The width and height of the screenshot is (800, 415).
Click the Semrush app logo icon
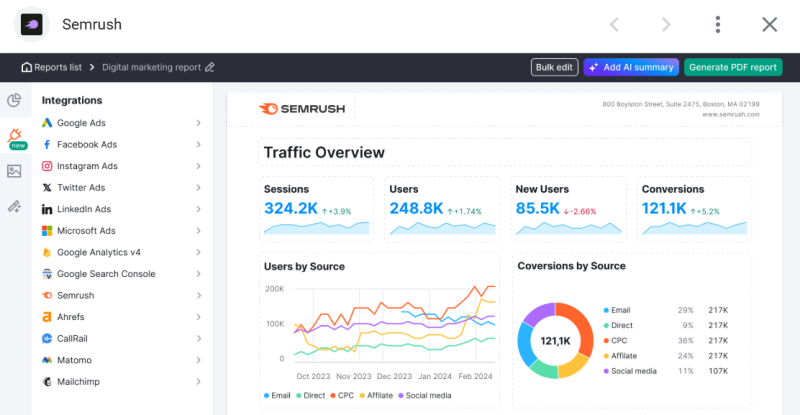[x=32, y=25]
